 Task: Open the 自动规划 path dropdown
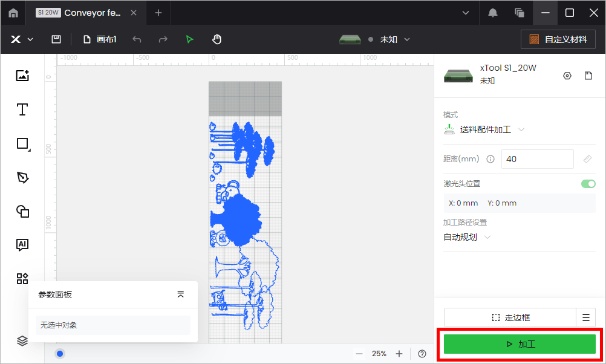tap(467, 237)
